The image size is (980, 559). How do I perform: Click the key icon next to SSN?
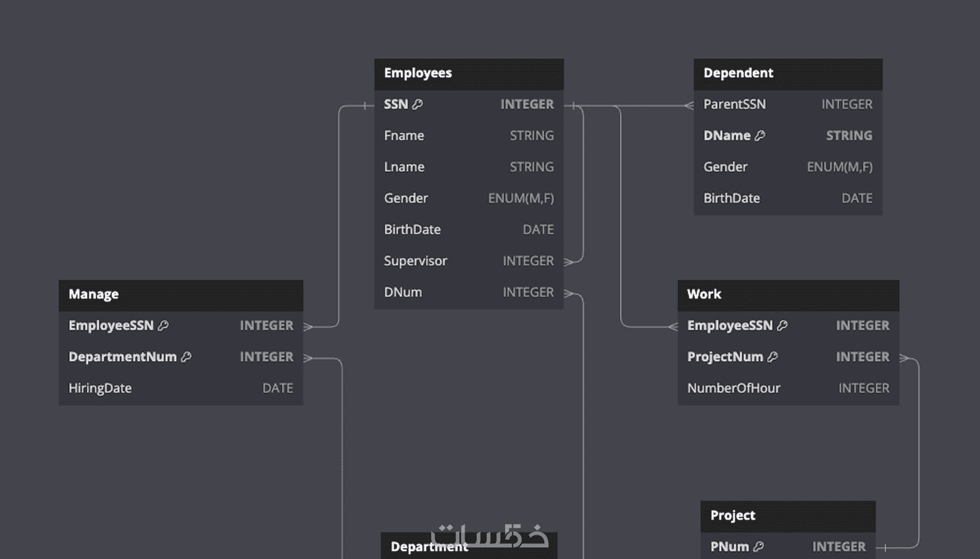(417, 104)
